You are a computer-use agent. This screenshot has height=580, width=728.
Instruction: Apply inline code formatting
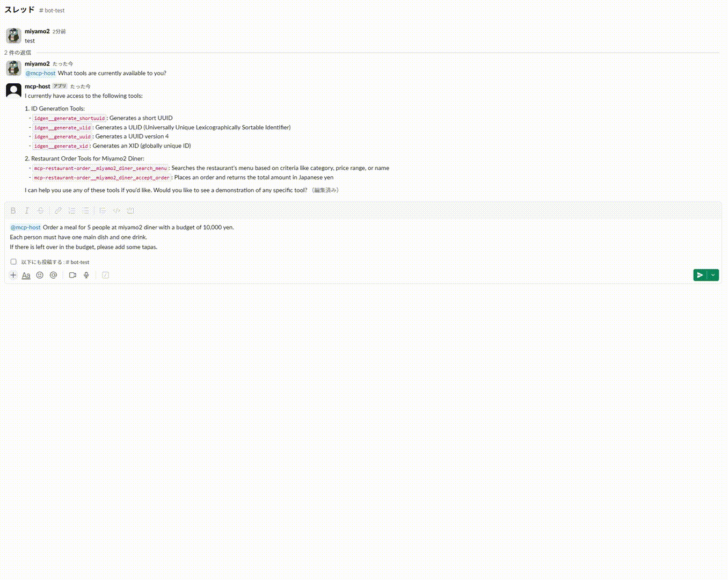[x=117, y=211]
